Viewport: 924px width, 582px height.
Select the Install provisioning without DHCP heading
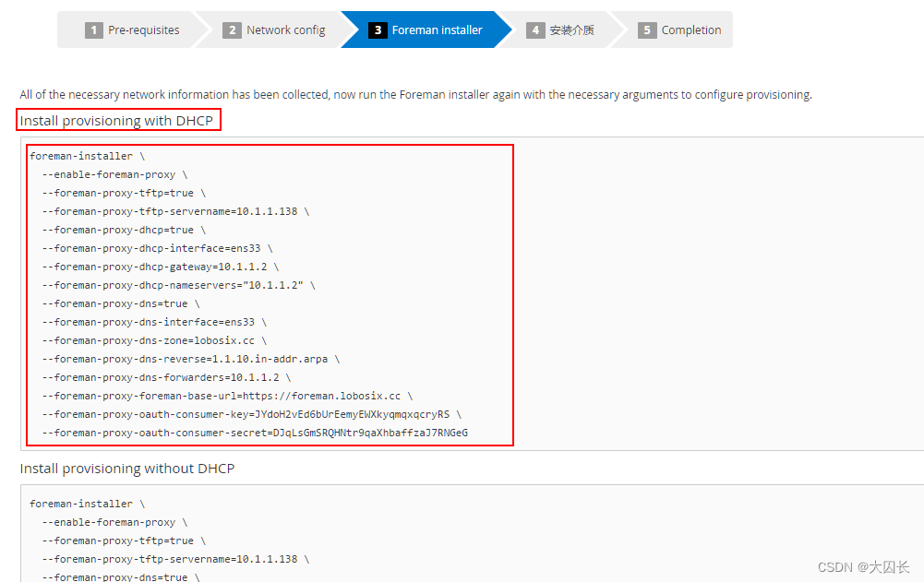click(127, 469)
